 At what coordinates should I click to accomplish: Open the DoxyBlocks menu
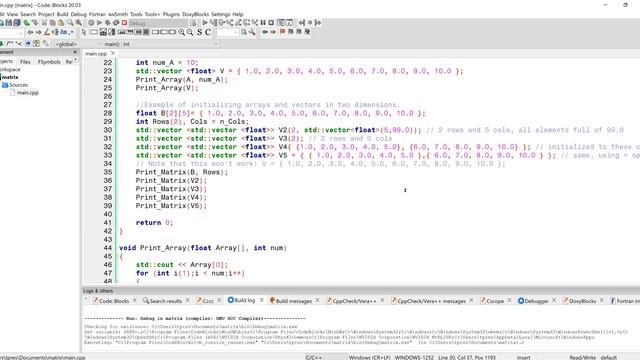(196, 14)
